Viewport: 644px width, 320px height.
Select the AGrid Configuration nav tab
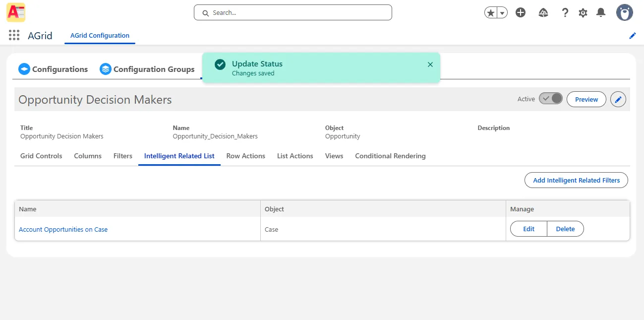click(100, 36)
